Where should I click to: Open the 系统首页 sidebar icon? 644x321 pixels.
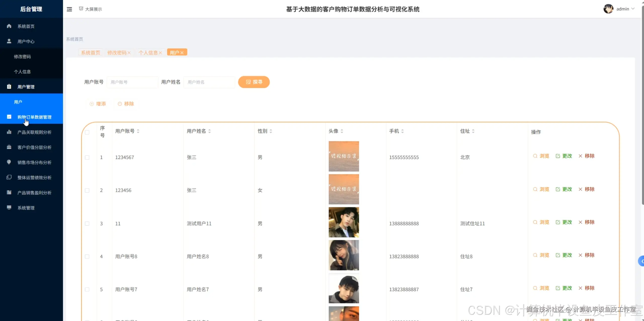coord(9,26)
